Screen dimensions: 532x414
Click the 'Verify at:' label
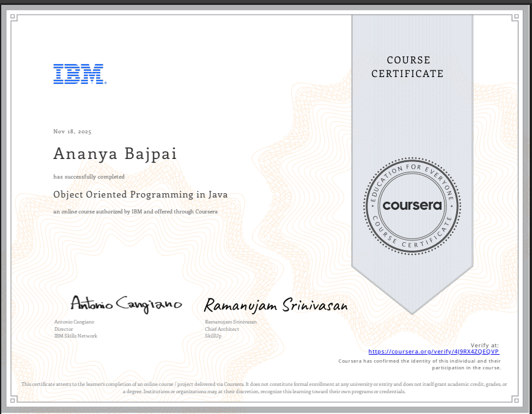pyautogui.click(x=484, y=345)
